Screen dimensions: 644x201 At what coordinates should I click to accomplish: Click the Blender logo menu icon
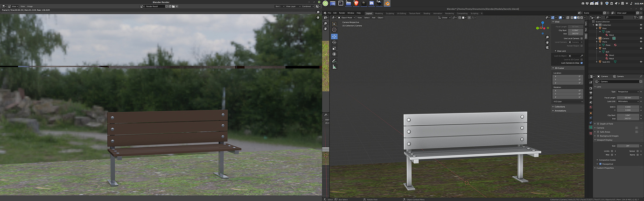[x=325, y=13]
